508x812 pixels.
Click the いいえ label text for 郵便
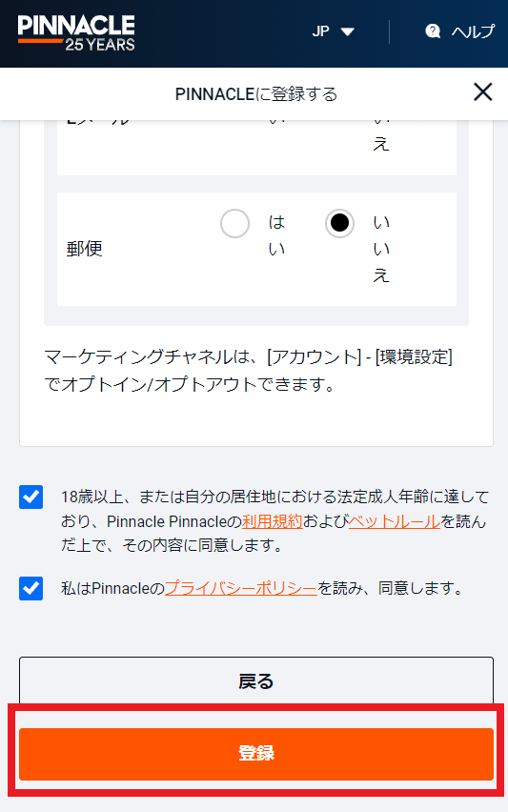(381, 249)
